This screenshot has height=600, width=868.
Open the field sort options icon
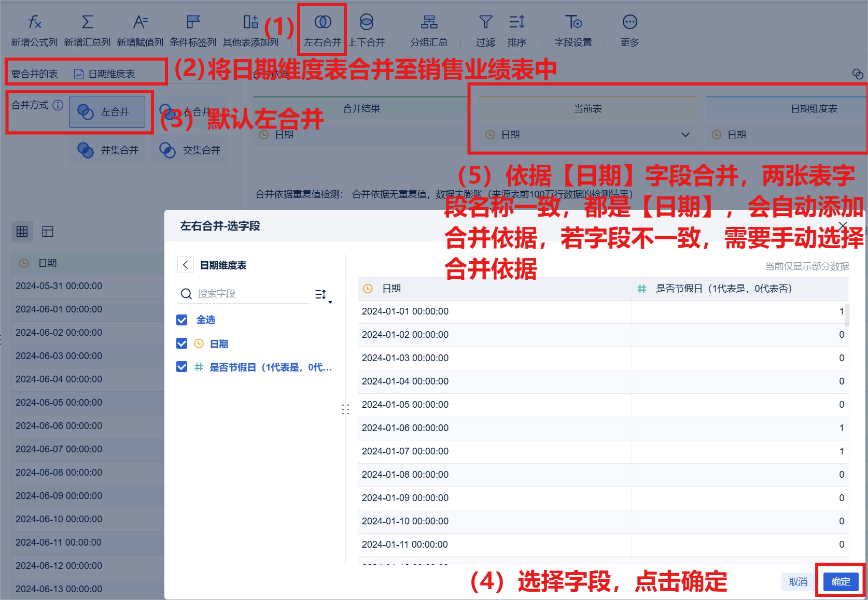tap(323, 295)
